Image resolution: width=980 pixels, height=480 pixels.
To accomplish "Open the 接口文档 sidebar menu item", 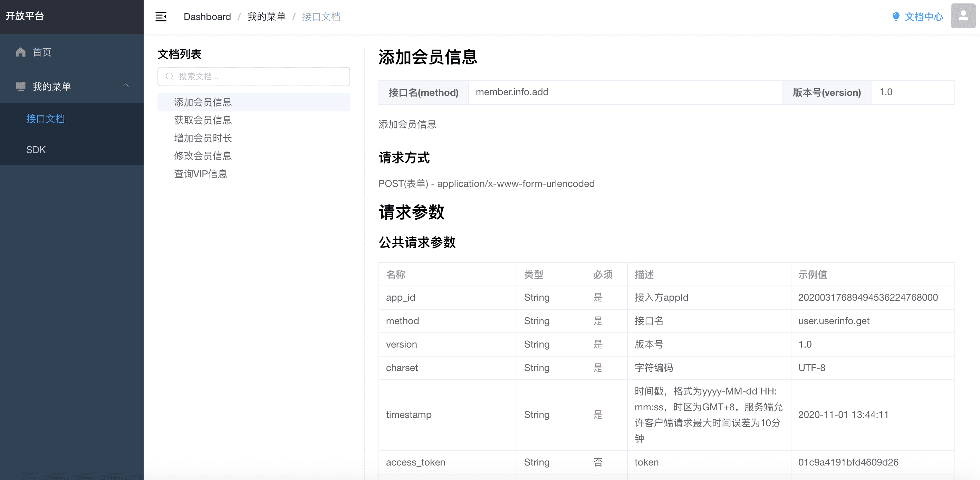I will pyautogui.click(x=45, y=119).
